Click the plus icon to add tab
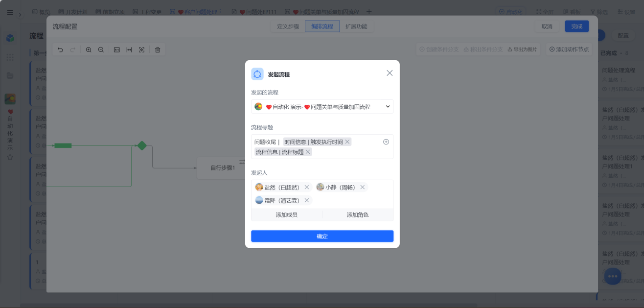Screen dimensions: 644x308 (x=369, y=12)
